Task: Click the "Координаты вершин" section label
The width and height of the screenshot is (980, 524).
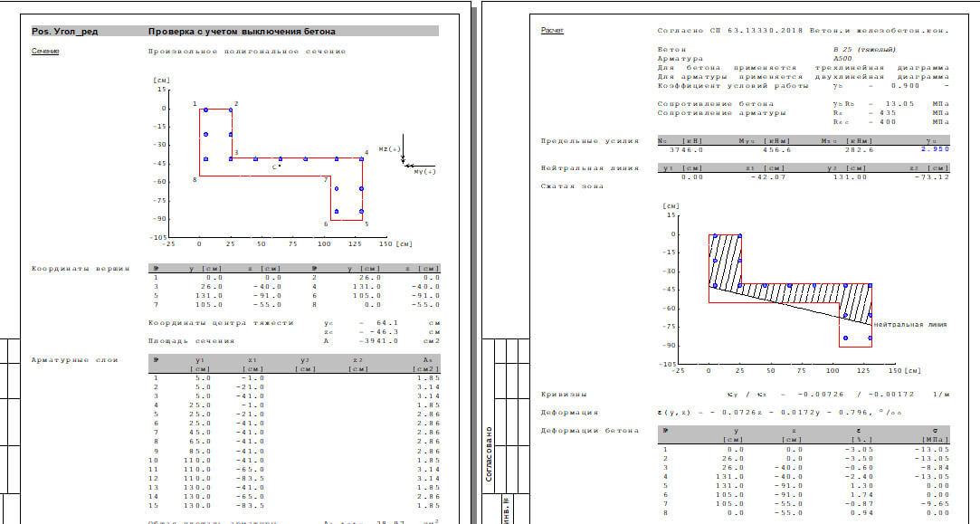Action: coord(81,268)
